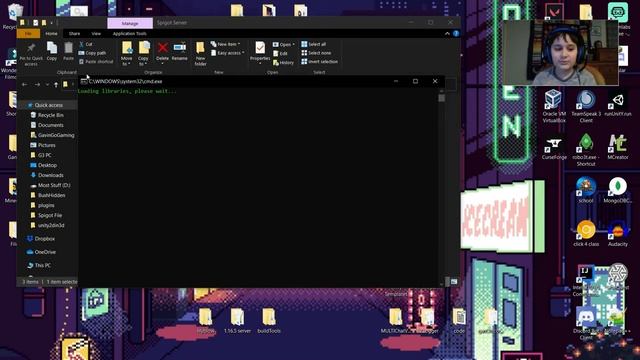
Task: Open Audacity desktop shortcut
Action: coord(618,234)
